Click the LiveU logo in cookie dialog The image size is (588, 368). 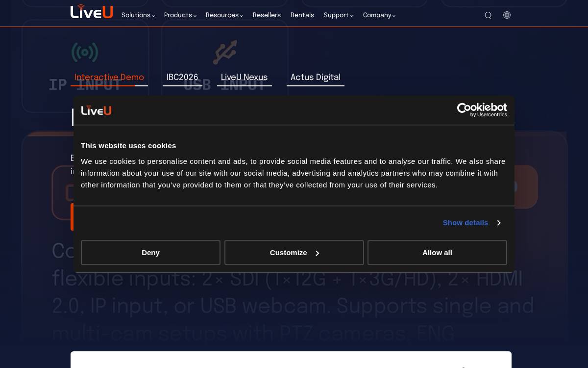[96, 110]
